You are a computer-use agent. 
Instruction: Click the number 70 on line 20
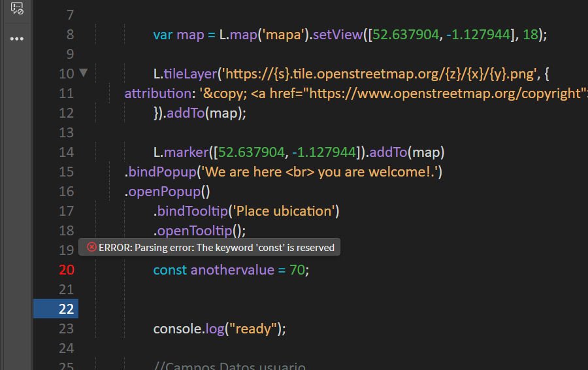(297, 270)
